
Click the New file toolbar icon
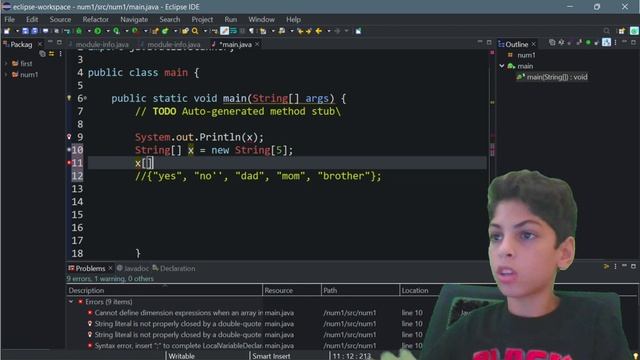point(7,31)
